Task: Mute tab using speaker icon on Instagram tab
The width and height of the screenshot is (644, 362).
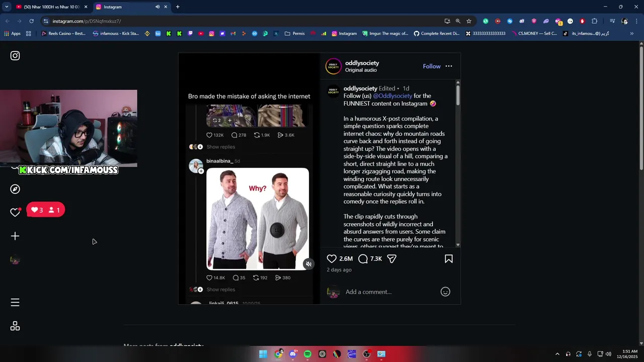Action: coord(157,7)
